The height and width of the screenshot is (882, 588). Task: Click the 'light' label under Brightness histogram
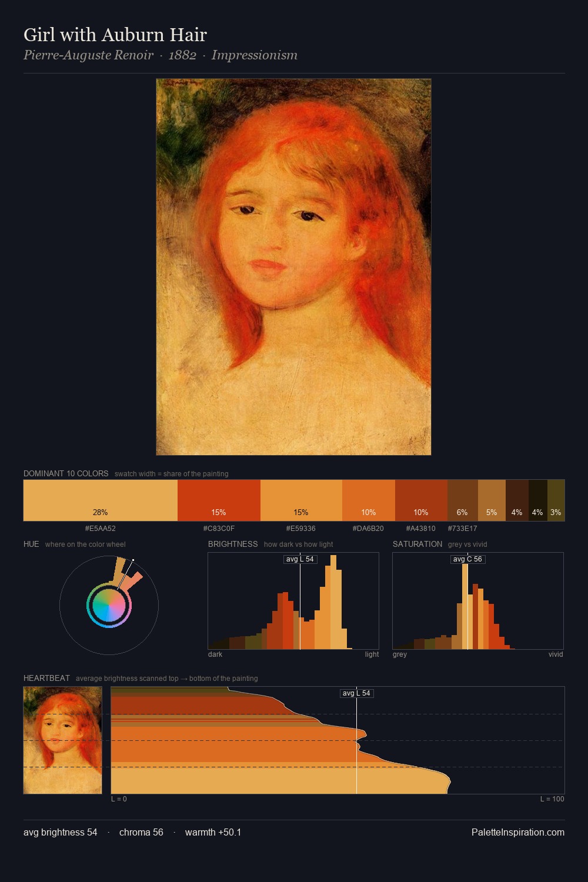coord(372,654)
